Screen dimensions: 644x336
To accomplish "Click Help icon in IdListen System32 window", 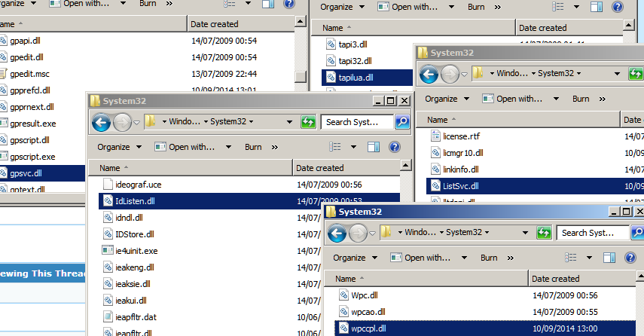I will click(394, 147).
